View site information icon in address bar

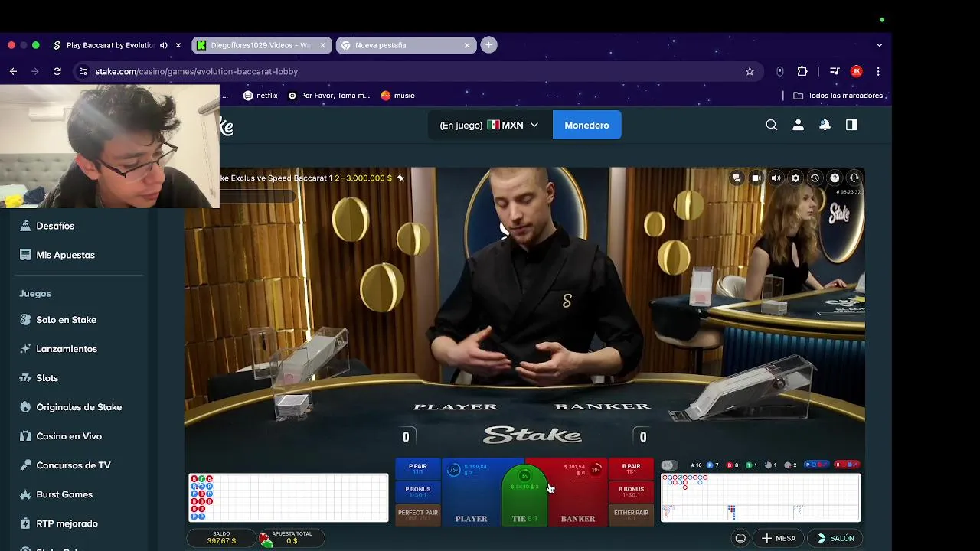click(83, 71)
